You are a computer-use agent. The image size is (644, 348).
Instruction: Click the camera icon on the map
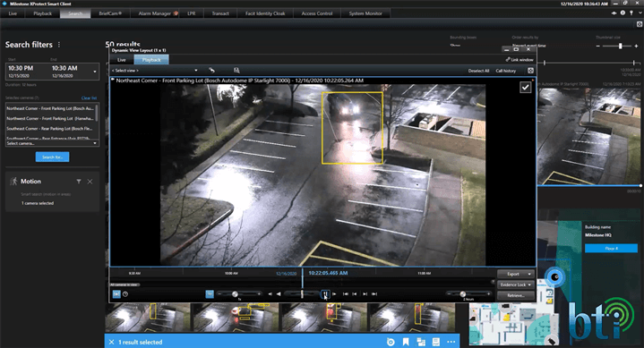555,277
